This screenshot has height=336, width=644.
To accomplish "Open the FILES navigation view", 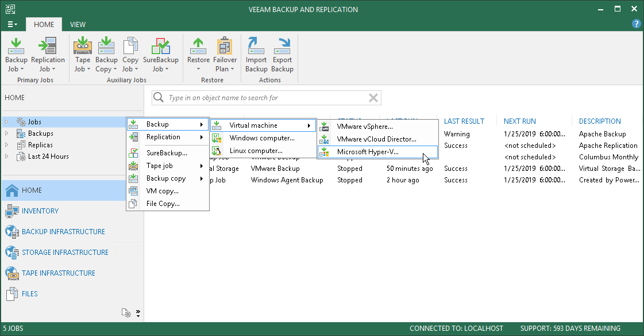I will click(29, 293).
